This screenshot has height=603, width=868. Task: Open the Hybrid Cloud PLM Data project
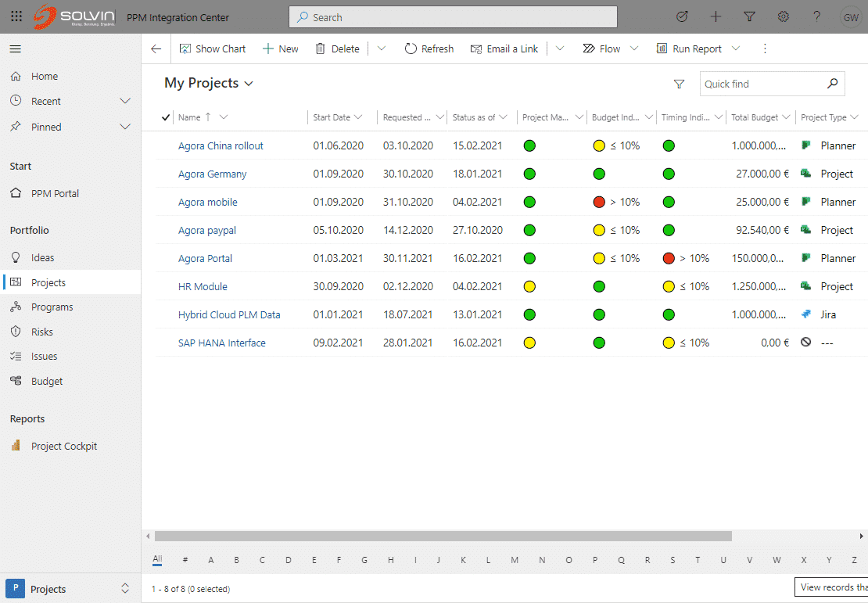coord(229,314)
